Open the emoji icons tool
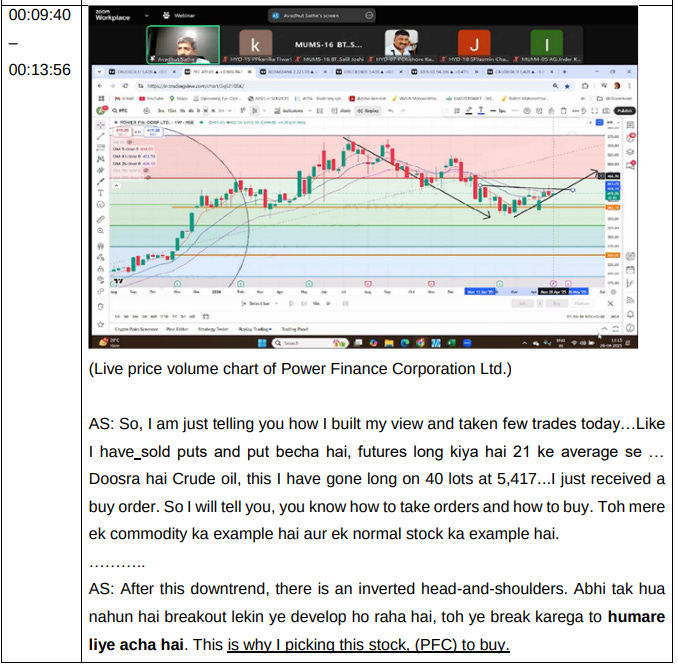The width and height of the screenshot is (678, 667). click(x=100, y=204)
